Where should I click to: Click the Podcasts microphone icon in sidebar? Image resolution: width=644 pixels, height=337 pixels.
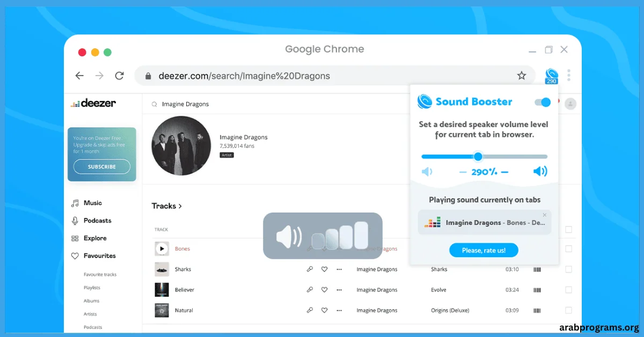click(x=75, y=221)
